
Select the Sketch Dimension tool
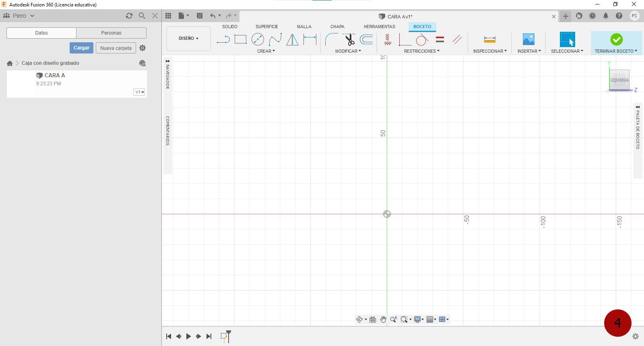(x=310, y=39)
